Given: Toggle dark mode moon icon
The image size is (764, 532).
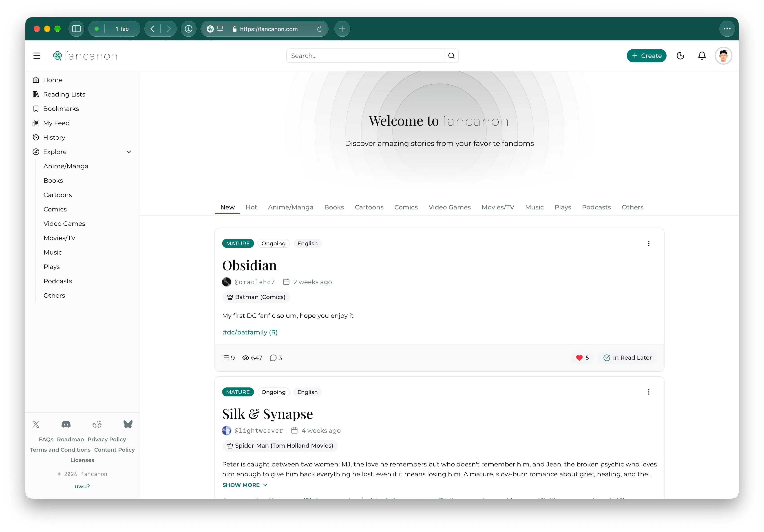Looking at the screenshot, I should click(680, 56).
